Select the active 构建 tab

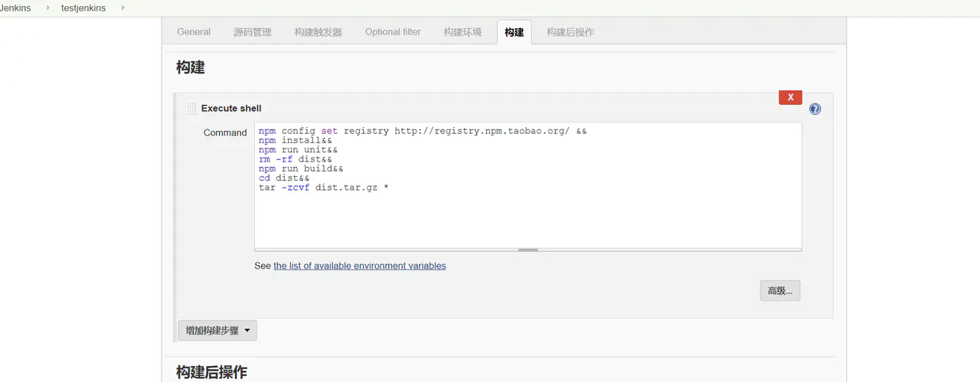(514, 32)
